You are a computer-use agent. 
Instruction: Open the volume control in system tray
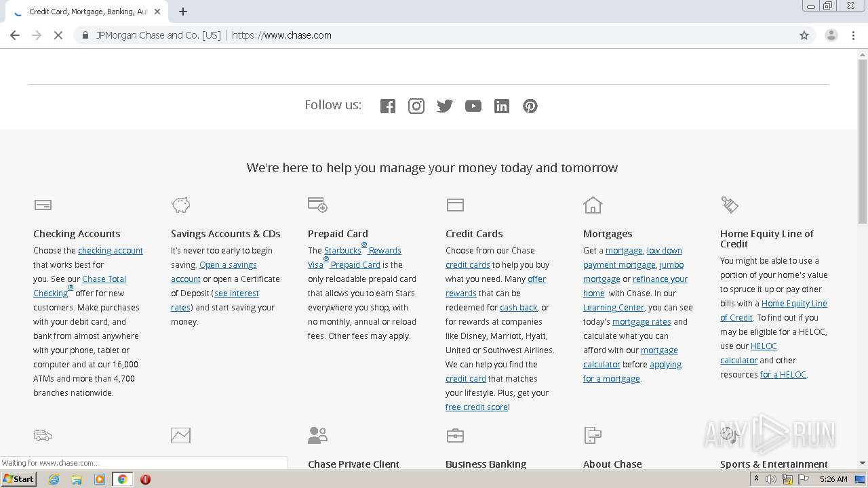(x=772, y=479)
